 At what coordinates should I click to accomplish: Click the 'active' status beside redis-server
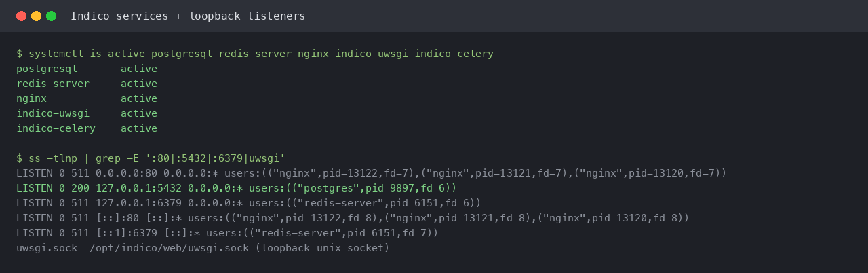coord(139,84)
